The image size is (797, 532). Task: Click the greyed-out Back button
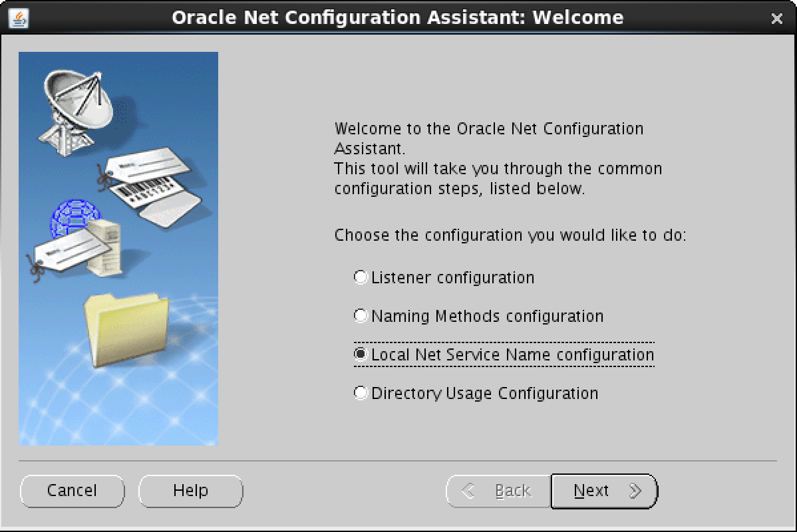point(498,491)
